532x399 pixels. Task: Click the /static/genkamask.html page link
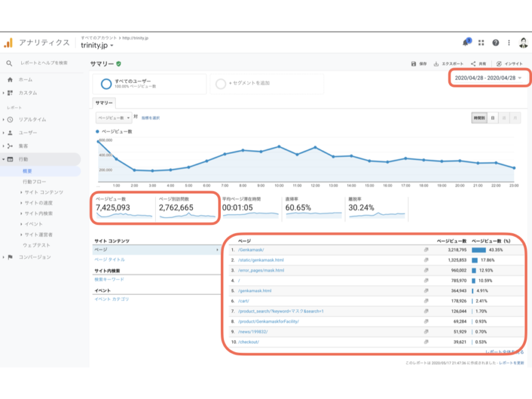tap(261, 260)
